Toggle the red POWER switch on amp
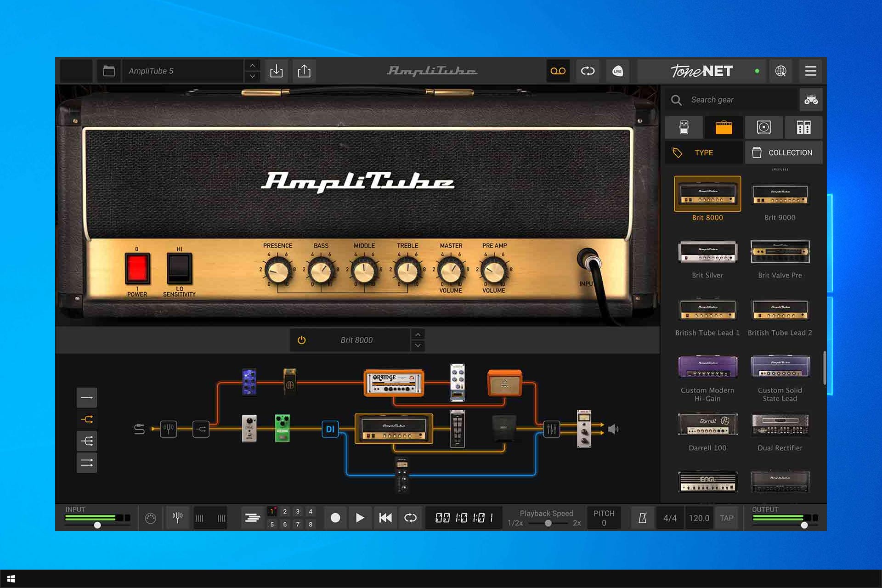Image resolution: width=882 pixels, height=588 pixels. click(137, 268)
